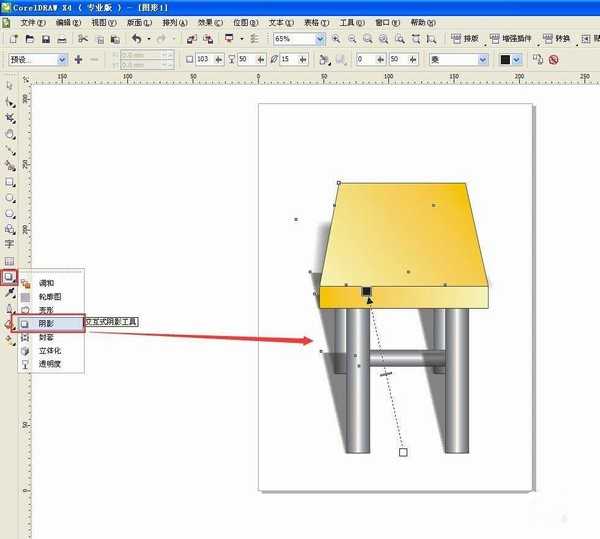Click the shadow's white end handle on the canvas

point(403,452)
